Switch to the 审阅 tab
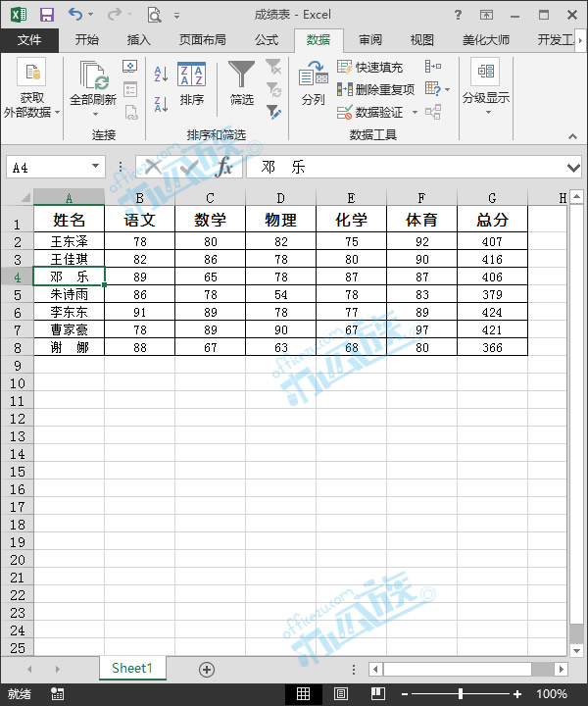Image resolution: width=588 pixels, height=706 pixels. pyautogui.click(x=369, y=40)
